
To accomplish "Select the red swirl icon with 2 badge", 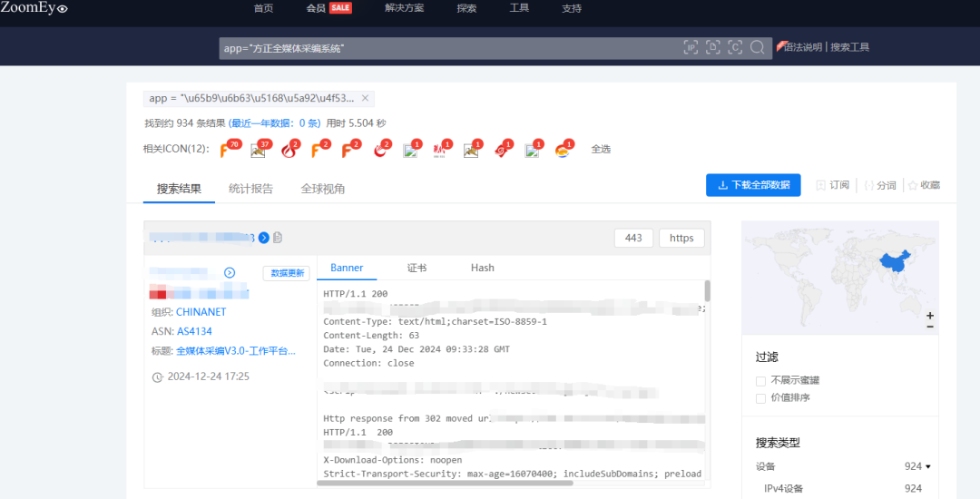I will click(382, 149).
